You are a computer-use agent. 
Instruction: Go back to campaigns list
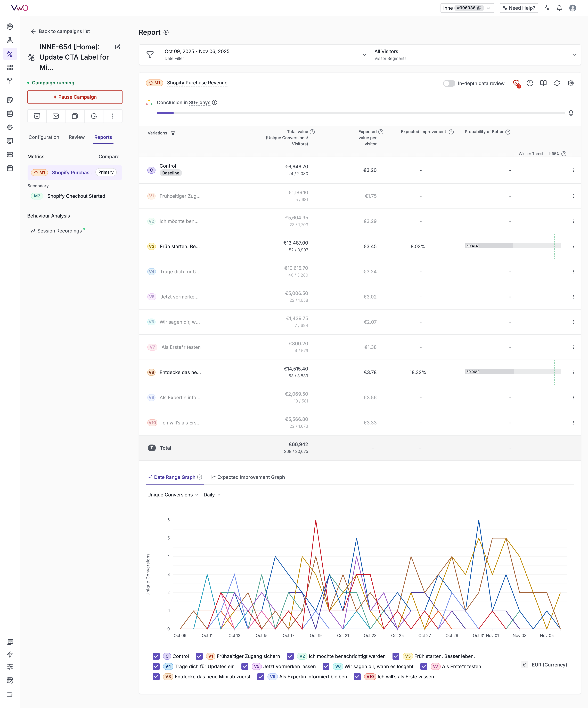[60, 31]
